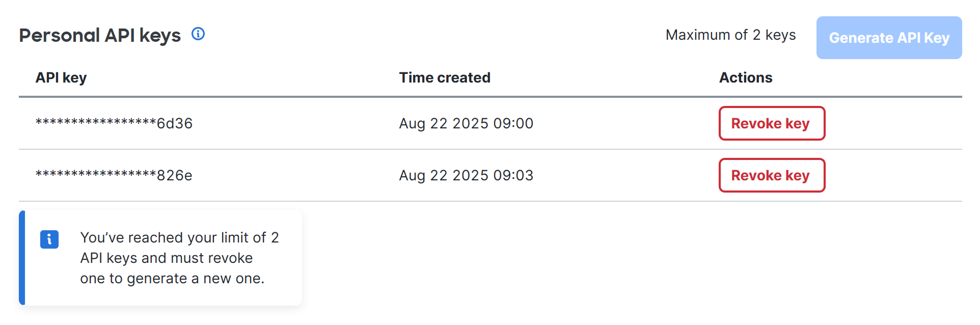The width and height of the screenshot is (980, 325).
Task: Click the Time created column header
Action: 444,77
